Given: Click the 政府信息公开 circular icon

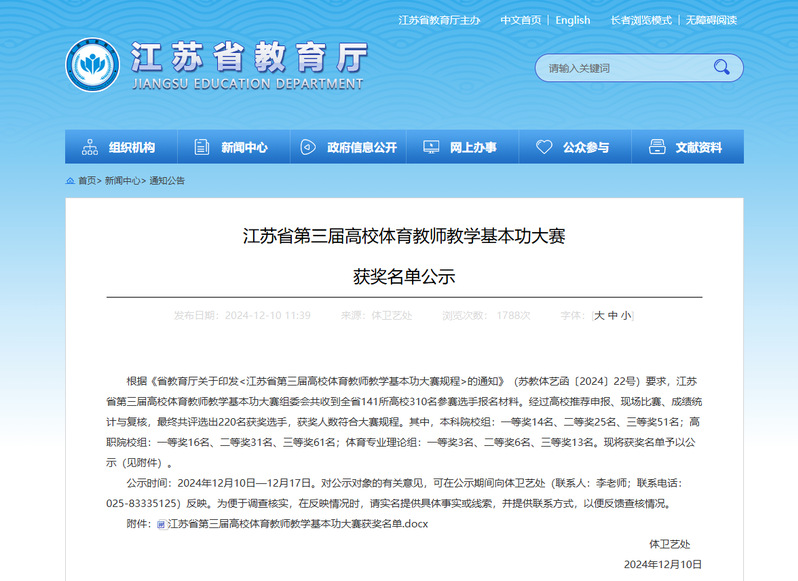Looking at the screenshot, I should tap(309, 147).
